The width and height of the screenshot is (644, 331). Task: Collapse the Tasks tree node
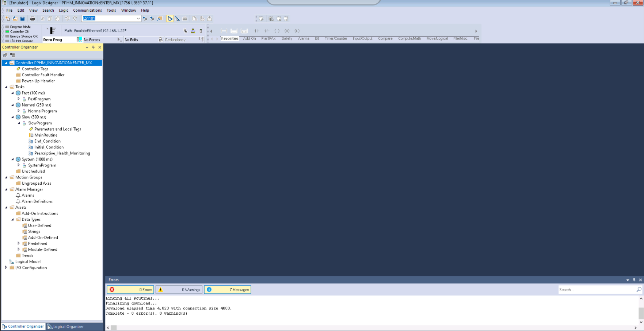(6, 87)
